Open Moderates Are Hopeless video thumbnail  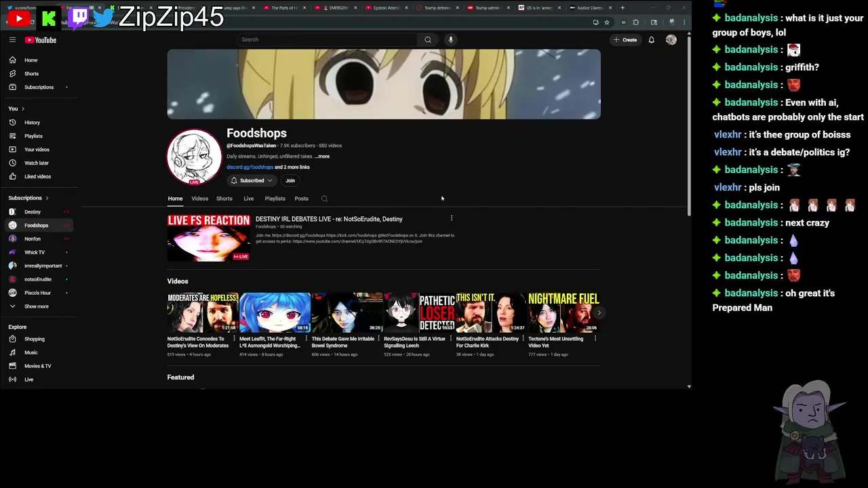tap(202, 312)
